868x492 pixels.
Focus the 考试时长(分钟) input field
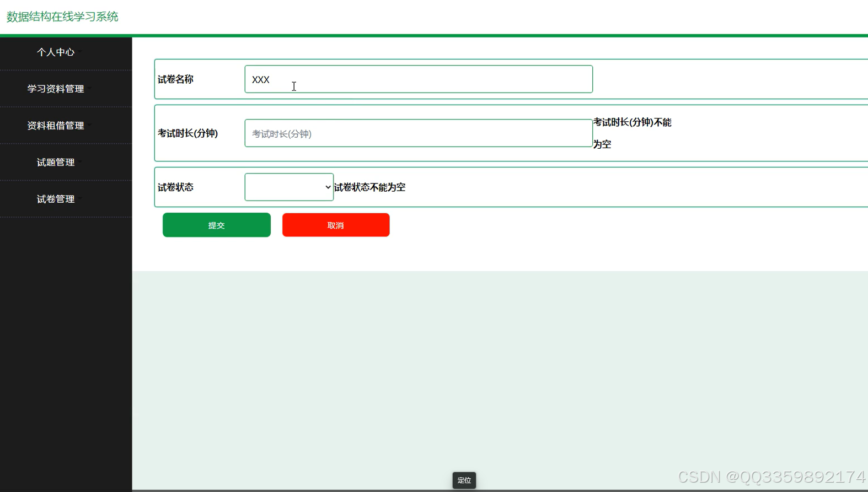pos(419,133)
